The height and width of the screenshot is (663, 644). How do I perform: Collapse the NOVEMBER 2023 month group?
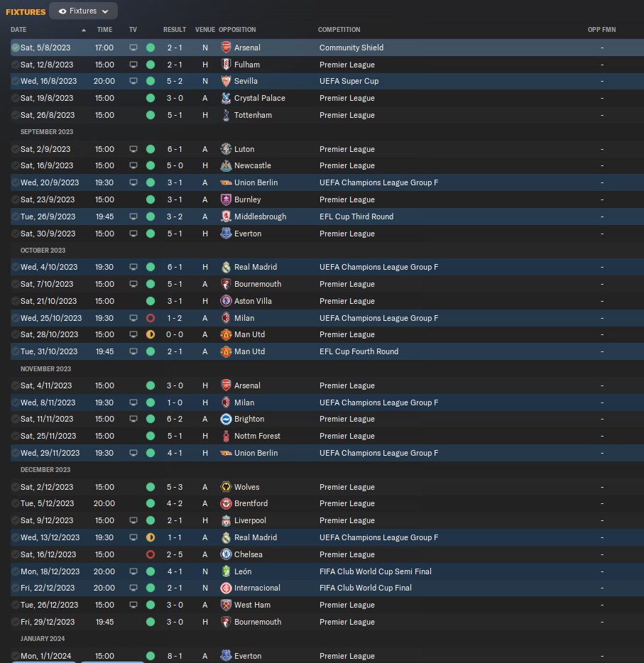(45, 368)
